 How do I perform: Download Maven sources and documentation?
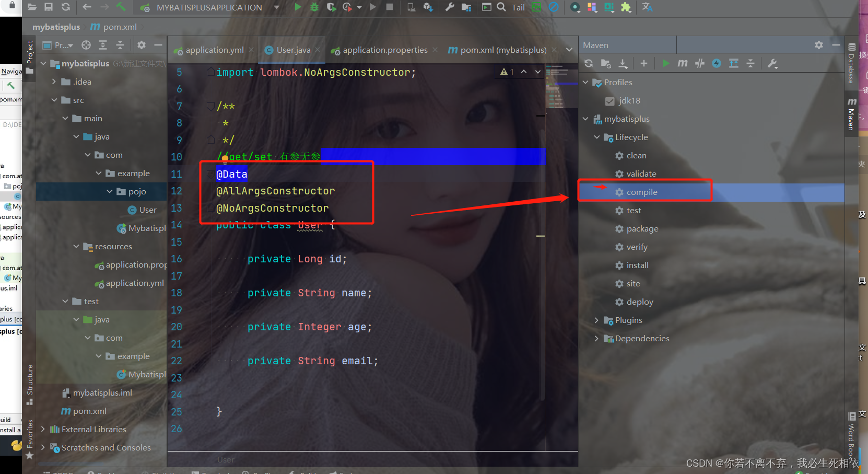pos(623,63)
